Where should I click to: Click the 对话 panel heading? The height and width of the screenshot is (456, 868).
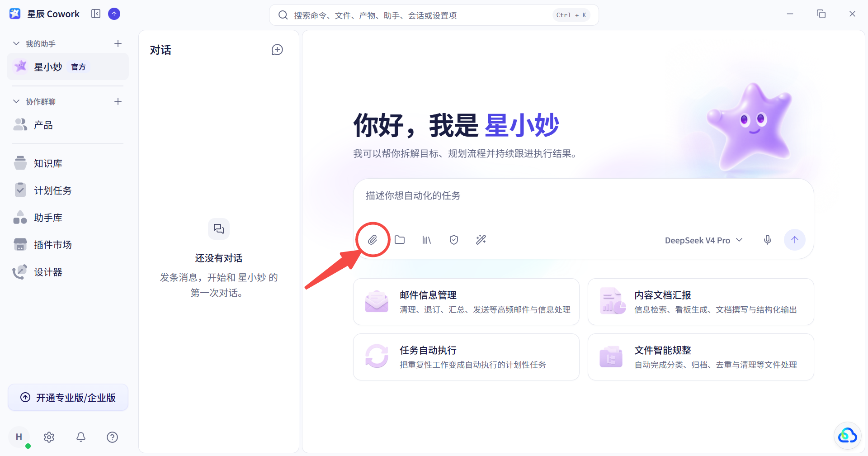(160, 50)
